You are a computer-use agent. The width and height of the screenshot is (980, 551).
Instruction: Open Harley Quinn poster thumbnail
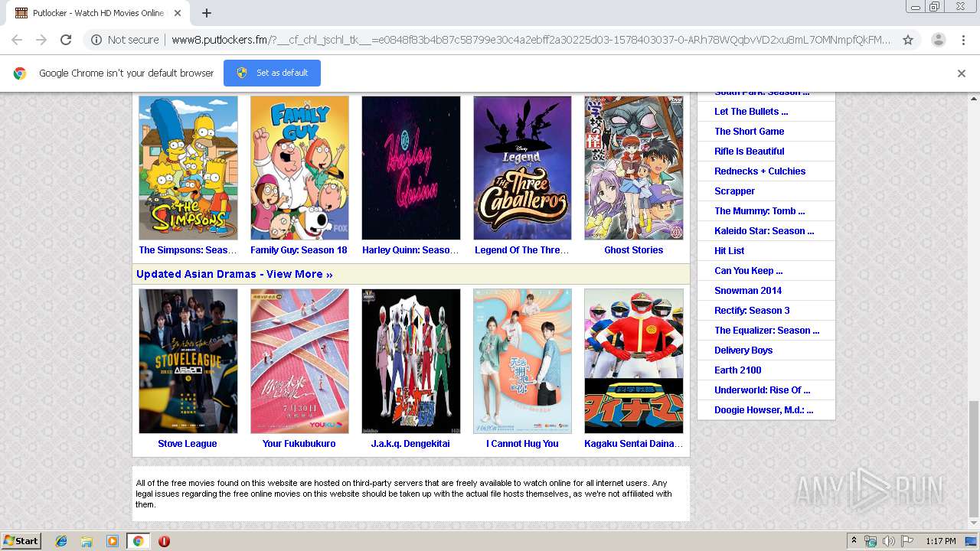tap(411, 168)
